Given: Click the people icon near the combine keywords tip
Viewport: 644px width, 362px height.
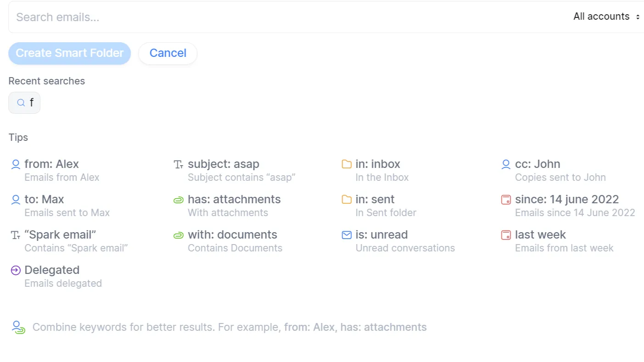Looking at the screenshot, I should (18, 327).
